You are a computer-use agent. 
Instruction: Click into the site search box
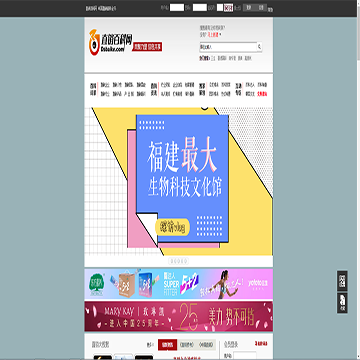pos(228,47)
